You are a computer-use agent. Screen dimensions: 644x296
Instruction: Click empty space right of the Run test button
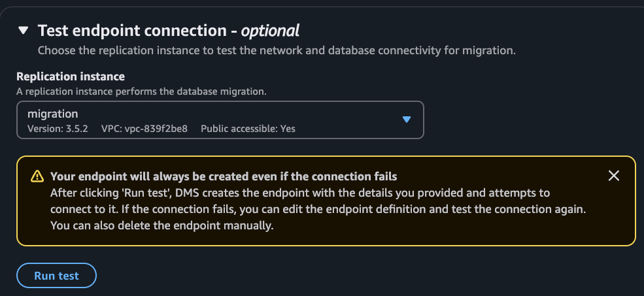tap(327, 276)
